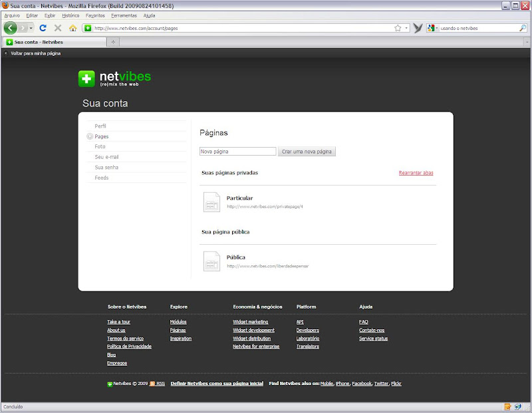532x413 pixels.
Task: Click the Forward arrow button in toolbar
Action: pos(23,28)
